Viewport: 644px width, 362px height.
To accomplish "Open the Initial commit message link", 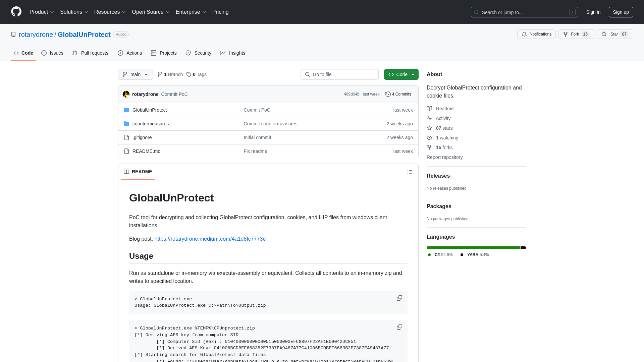I will point(257,137).
